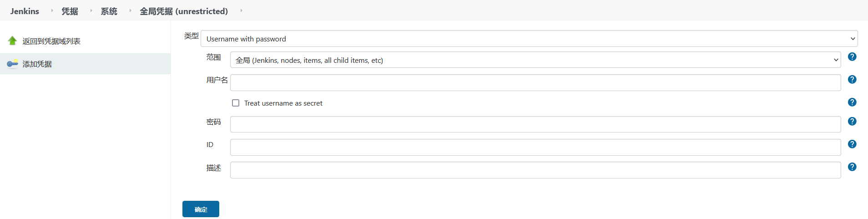Viewport: 868px width, 219px height.
Task: Click the green up-arrow return icon
Action: [12, 41]
